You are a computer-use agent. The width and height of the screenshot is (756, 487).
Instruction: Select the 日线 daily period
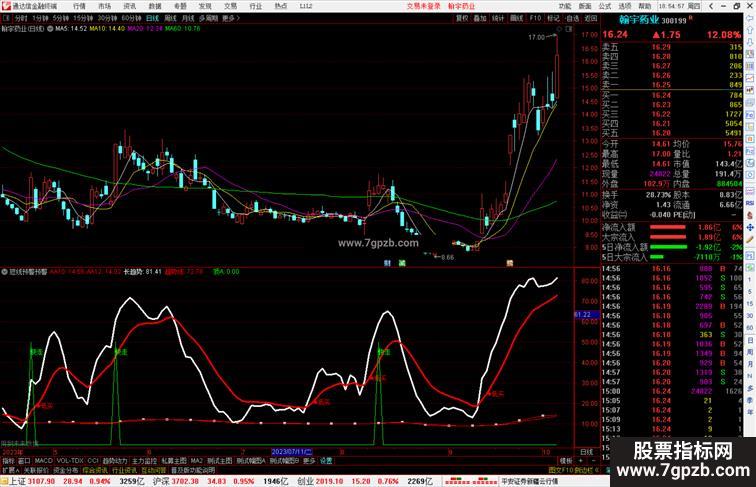coord(152,18)
